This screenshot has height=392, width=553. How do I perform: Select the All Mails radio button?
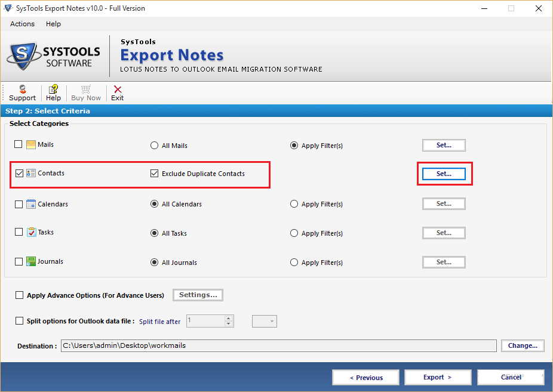155,146
